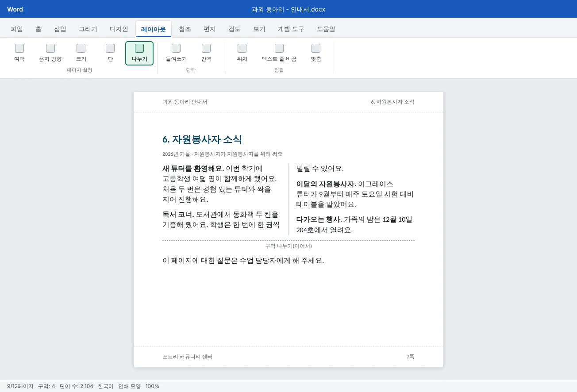This screenshot has height=392, width=577.
Task: Open the 크기 page size tool
Action: point(81,53)
